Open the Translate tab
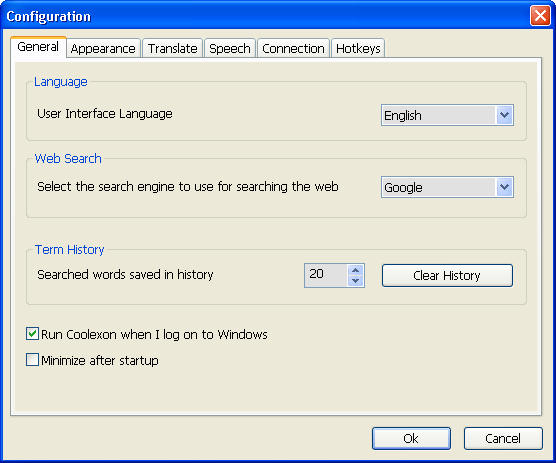Image resolution: width=556 pixels, height=463 pixels. pos(172,48)
